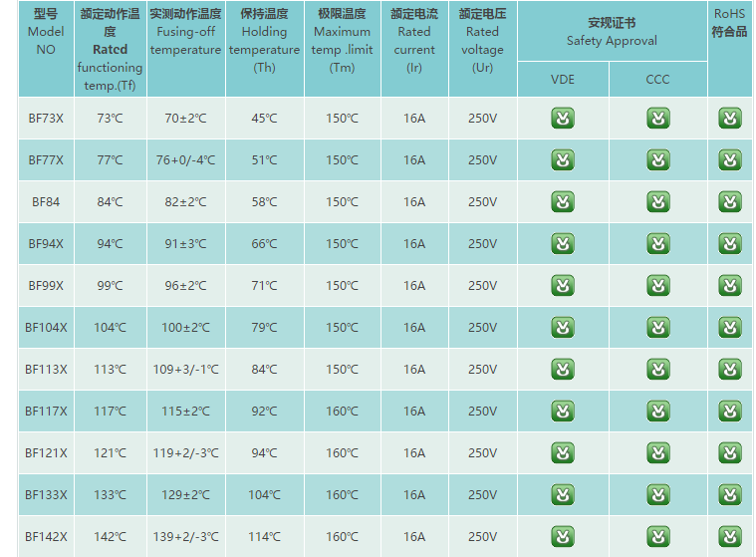The image size is (756, 557).
Task: Click the Model NO column header
Action: point(46,32)
